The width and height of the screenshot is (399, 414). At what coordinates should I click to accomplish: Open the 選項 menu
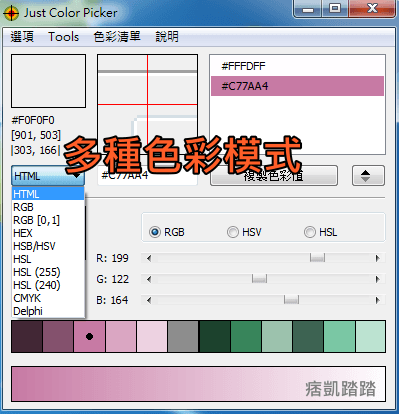(22, 36)
